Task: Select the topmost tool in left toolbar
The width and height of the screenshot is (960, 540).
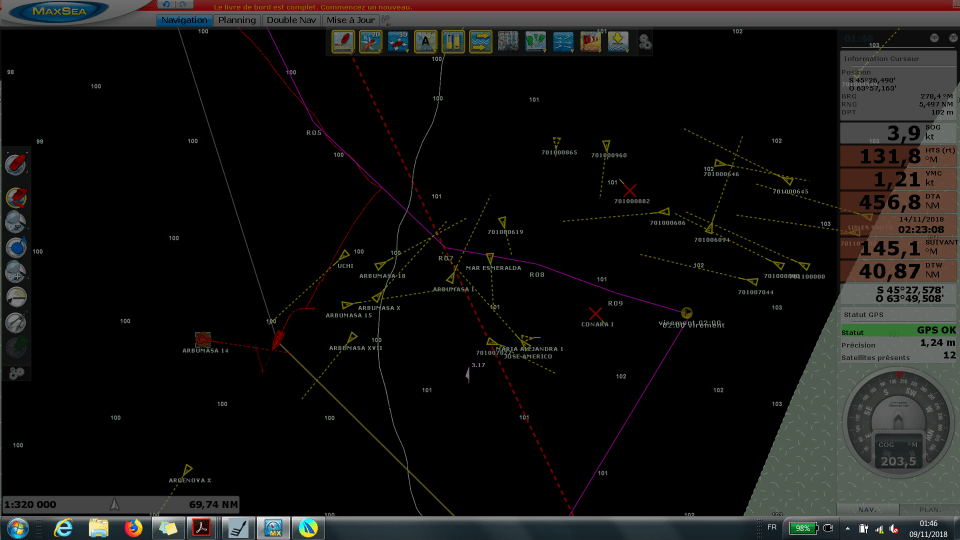Action: (17, 164)
